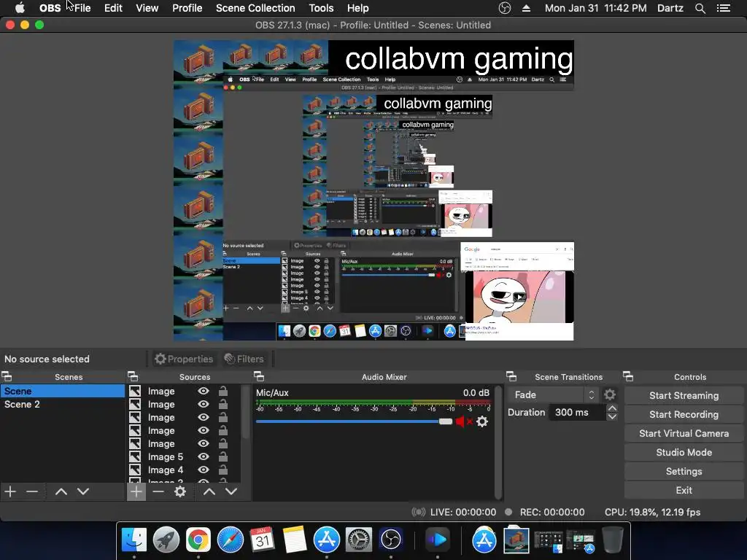Pop out the Sources dock panel
This screenshot has height=560, width=747.
pos(133,377)
